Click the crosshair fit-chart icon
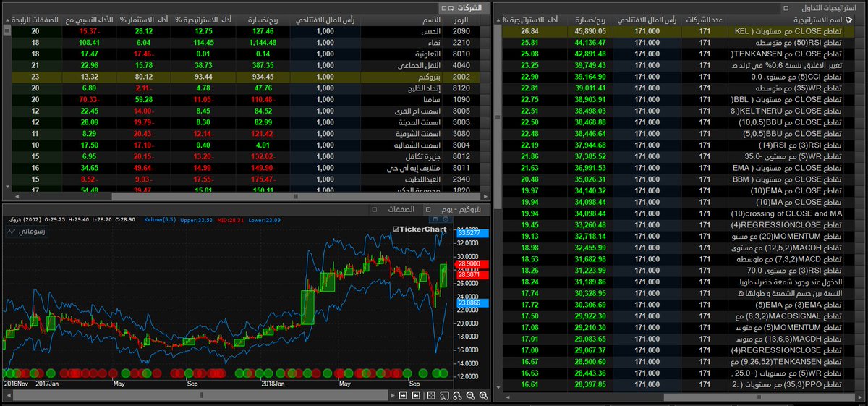The width and height of the screenshot is (868, 406). point(431,396)
